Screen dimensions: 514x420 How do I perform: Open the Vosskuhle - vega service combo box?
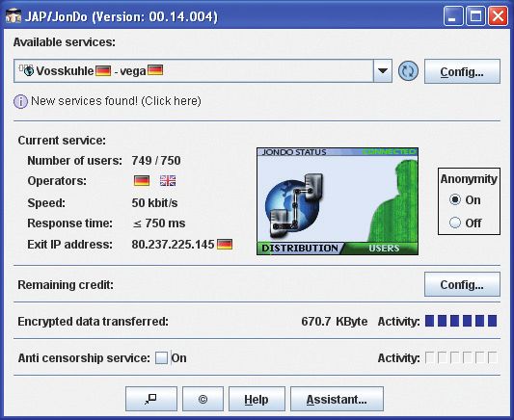pos(203,70)
